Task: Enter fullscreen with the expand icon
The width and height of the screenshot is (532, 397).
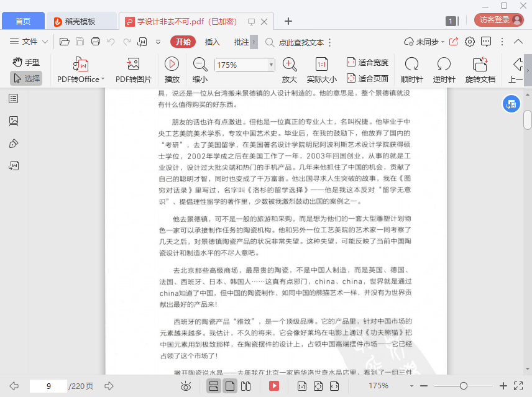Action: tap(518, 386)
